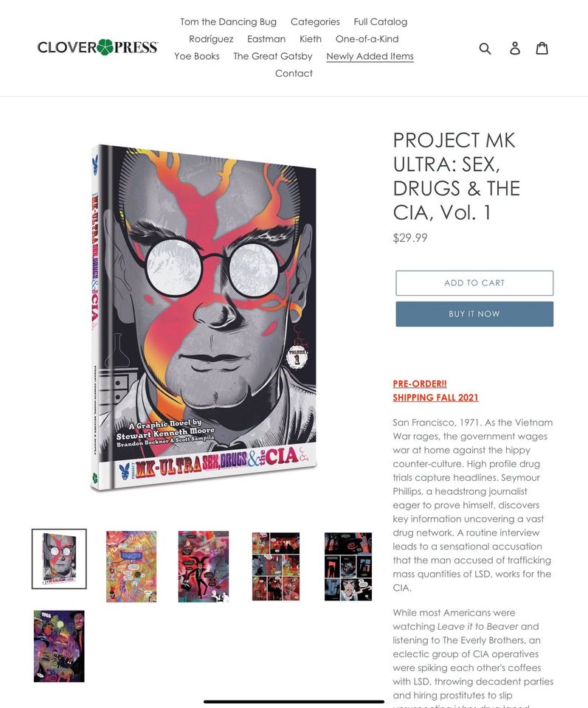Viewport: 588px width, 708px height.
Task: Open The Great Gatsby collection
Action: [x=273, y=56]
